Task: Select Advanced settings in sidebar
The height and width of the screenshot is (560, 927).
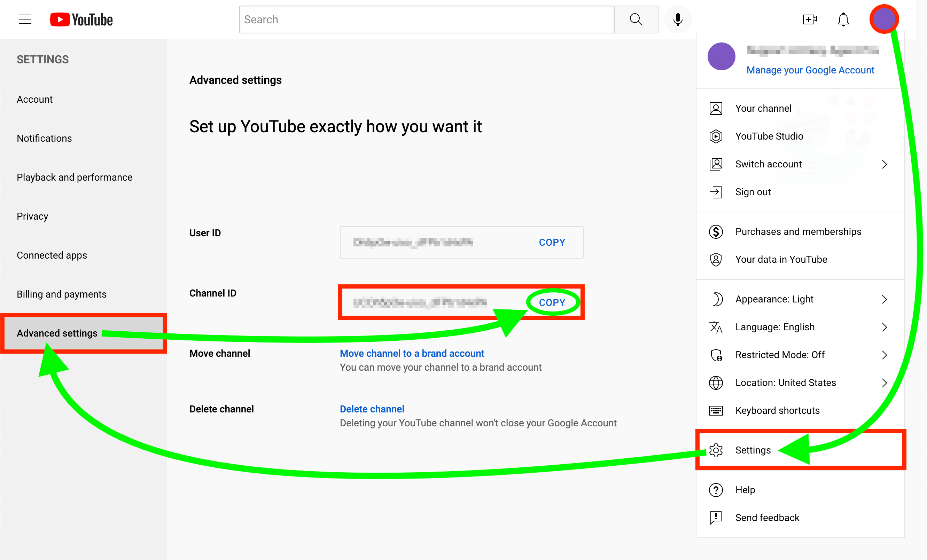Action: coord(84,333)
